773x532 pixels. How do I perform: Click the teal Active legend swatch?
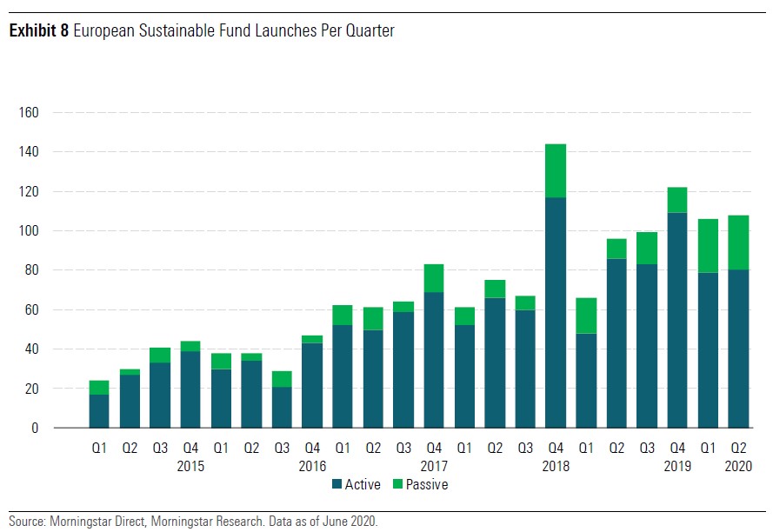(x=337, y=485)
